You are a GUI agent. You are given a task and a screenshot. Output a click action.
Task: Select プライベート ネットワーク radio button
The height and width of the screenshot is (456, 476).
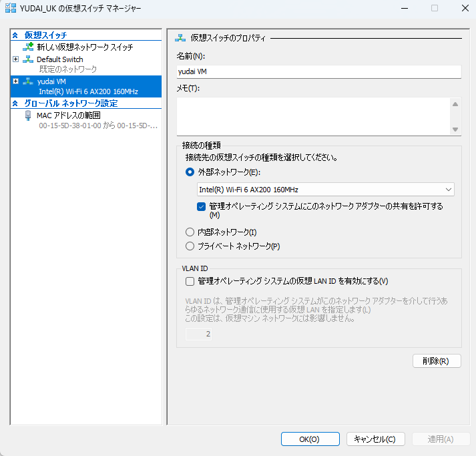tap(190, 246)
